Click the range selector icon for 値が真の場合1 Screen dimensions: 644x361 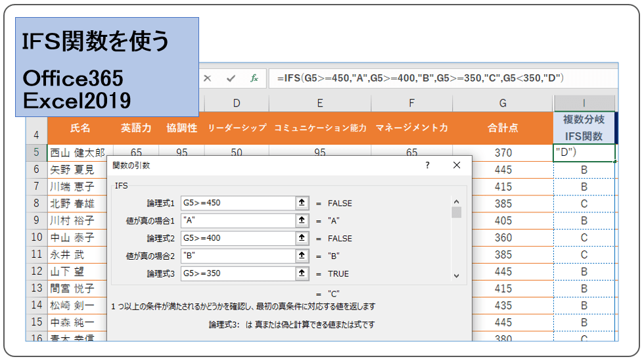coord(302,220)
